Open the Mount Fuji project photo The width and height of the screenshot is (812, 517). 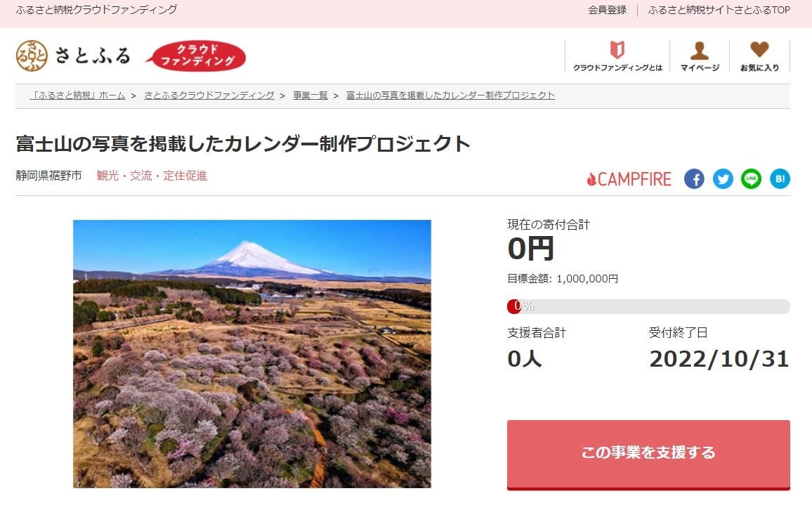[251, 354]
